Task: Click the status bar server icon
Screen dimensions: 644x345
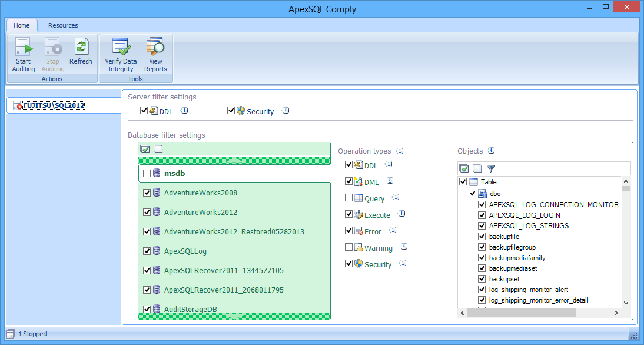Action: coord(11,334)
